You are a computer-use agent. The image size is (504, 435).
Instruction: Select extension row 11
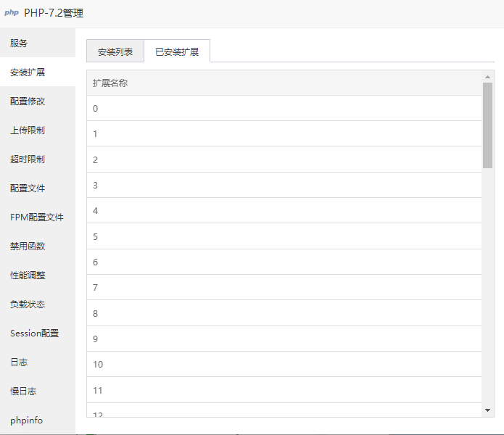(x=284, y=390)
